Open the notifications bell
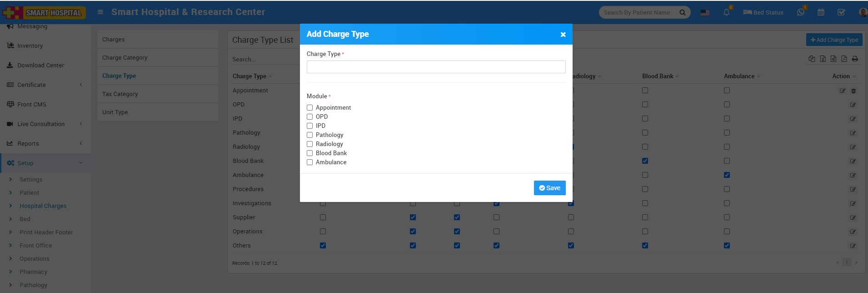The width and height of the screenshot is (868, 293). [726, 12]
